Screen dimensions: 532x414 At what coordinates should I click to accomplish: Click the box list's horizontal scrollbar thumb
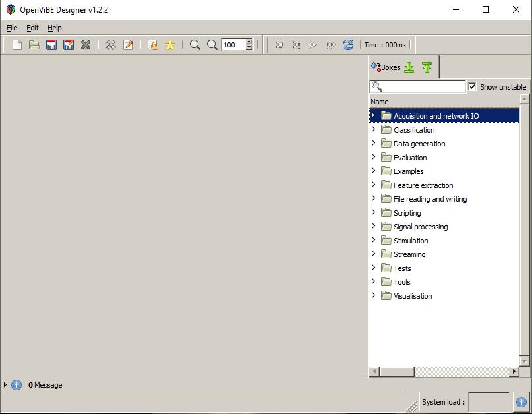397,372
